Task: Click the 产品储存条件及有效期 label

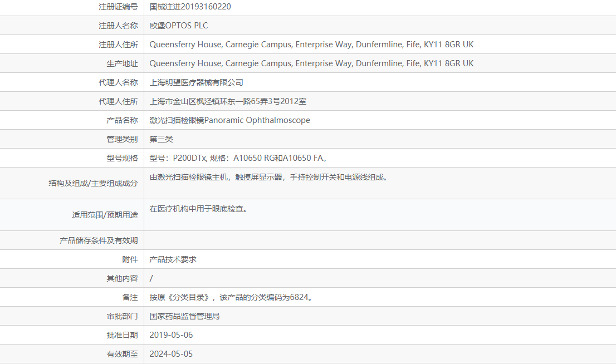Action: tap(99, 240)
